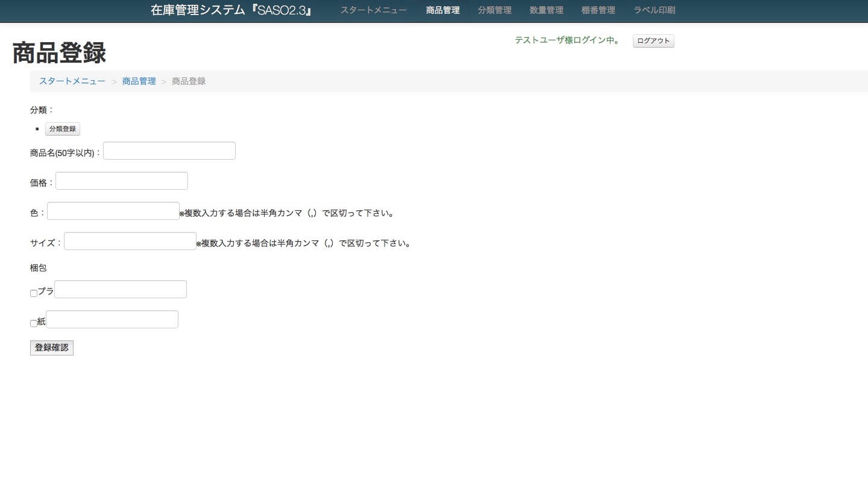The height and width of the screenshot is (488, 868).
Task: Open the 商品管理 navigation tab
Action: 442,10
